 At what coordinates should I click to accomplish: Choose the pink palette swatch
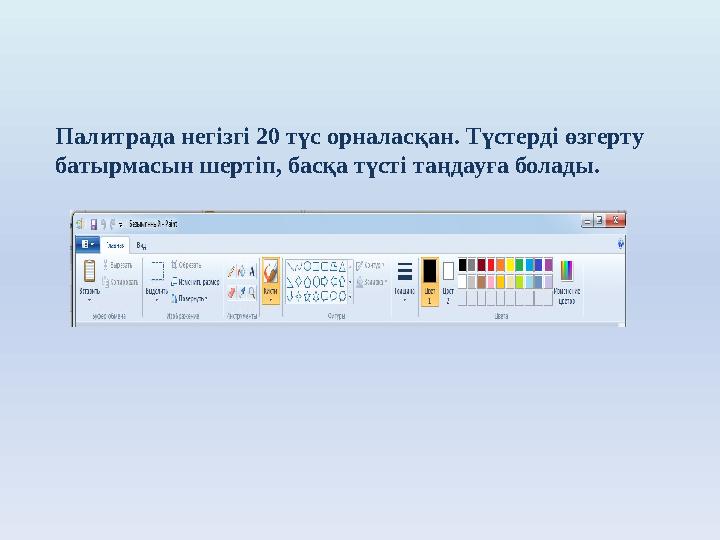pyautogui.click(x=491, y=281)
